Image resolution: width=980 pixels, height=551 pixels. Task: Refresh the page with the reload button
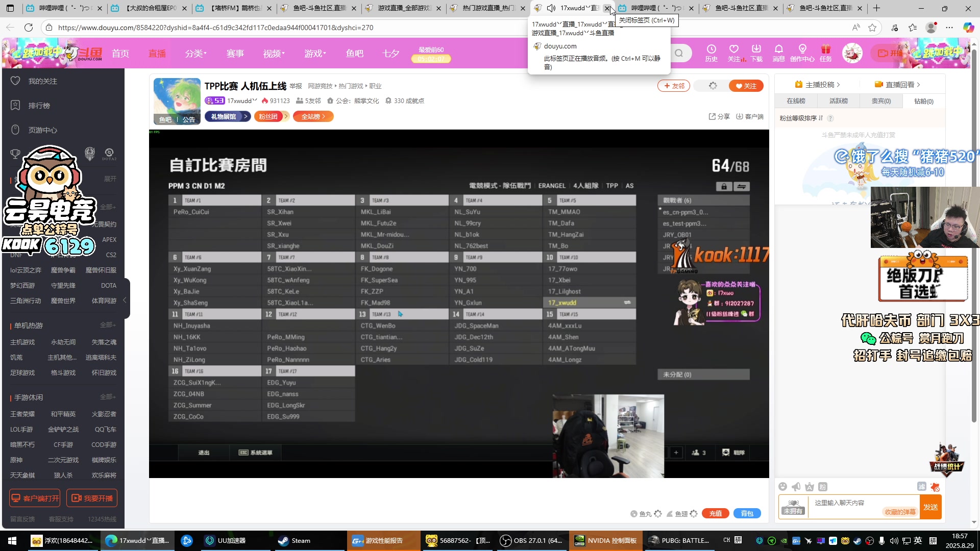point(29,28)
